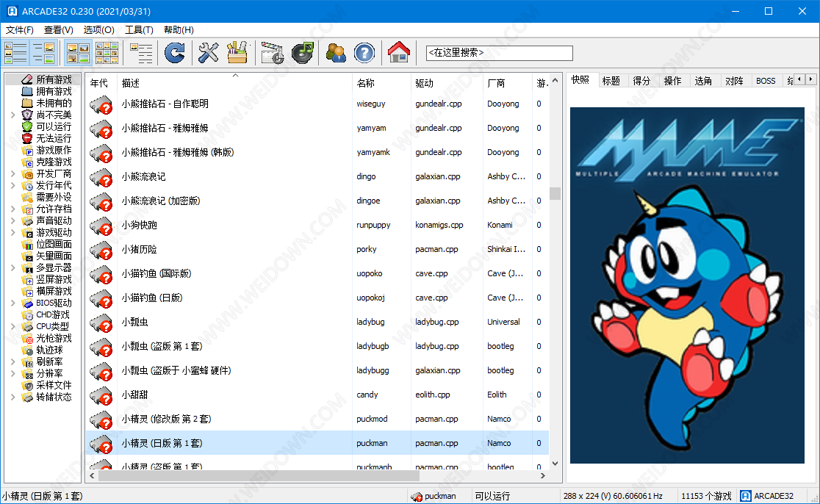Image resolution: width=820 pixels, height=504 pixels.
Task: Sort the list by the 描述 column header
Action: pyautogui.click(x=235, y=82)
